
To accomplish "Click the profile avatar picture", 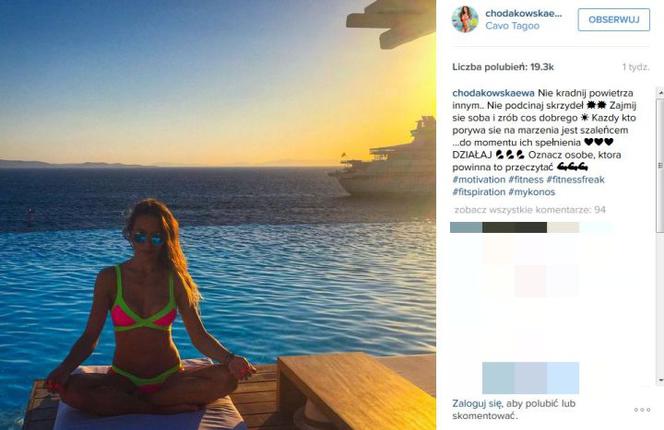I will click(x=465, y=19).
